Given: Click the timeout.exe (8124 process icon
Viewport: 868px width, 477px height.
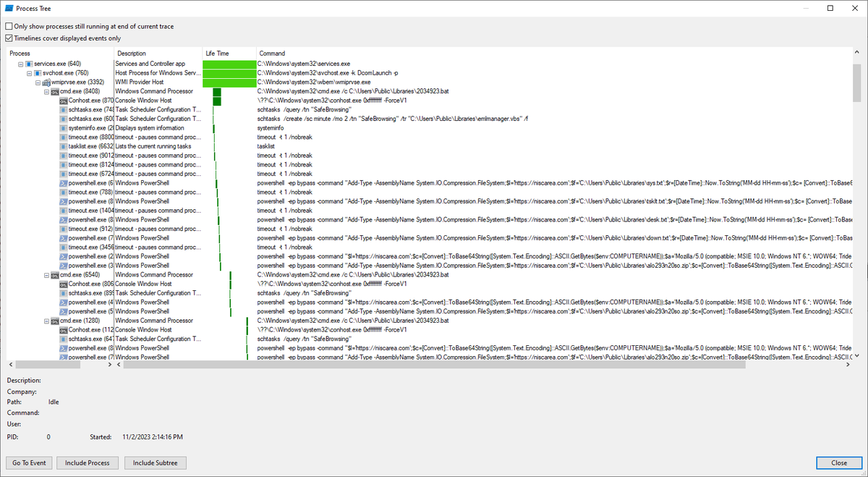Looking at the screenshot, I should tap(64, 165).
